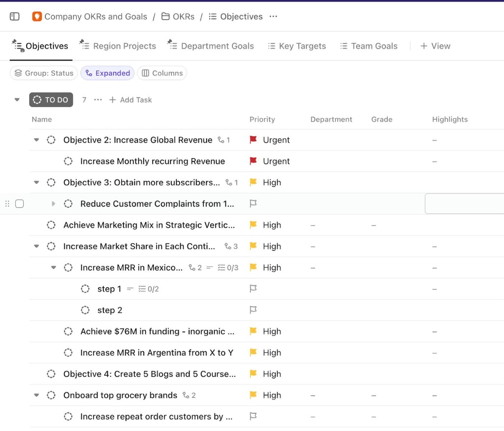Collapse Objective 2: Increase Global Revenue subtasks

[36, 140]
